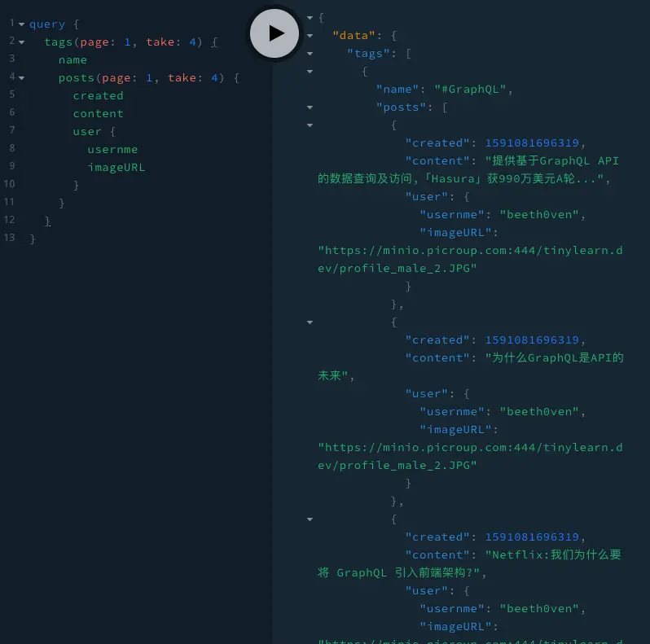The height and width of the screenshot is (644, 650).
Task: Select the "#GraphQL" tag name value
Action: pos(470,89)
